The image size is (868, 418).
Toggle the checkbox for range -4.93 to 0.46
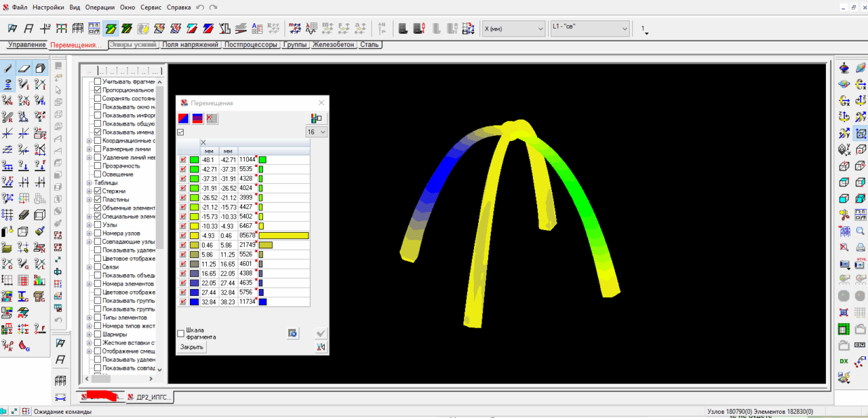[183, 235]
